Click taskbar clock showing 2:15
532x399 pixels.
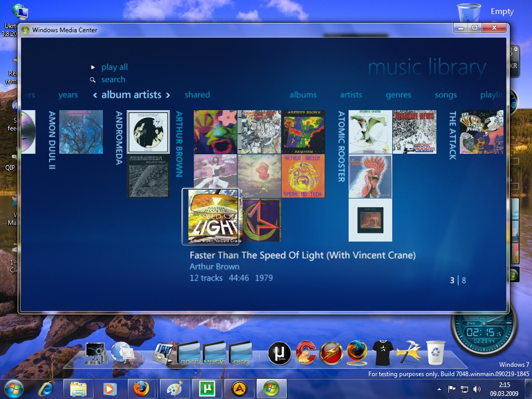(504, 389)
